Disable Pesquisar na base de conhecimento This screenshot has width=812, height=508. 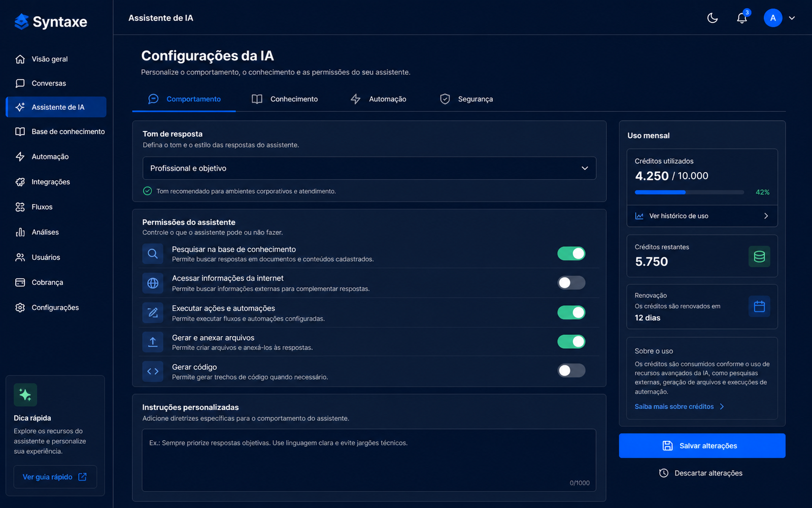571,253
